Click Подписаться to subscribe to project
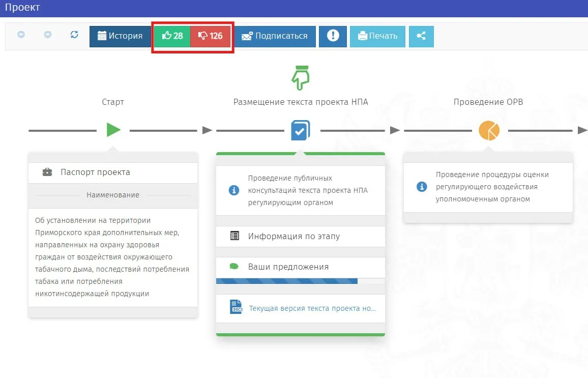This screenshot has height=378, width=588. (275, 36)
